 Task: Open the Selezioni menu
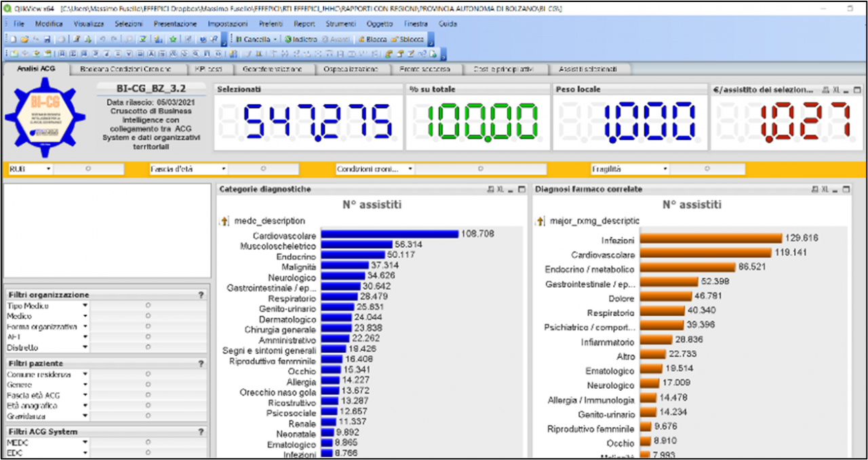click(129, 24)
